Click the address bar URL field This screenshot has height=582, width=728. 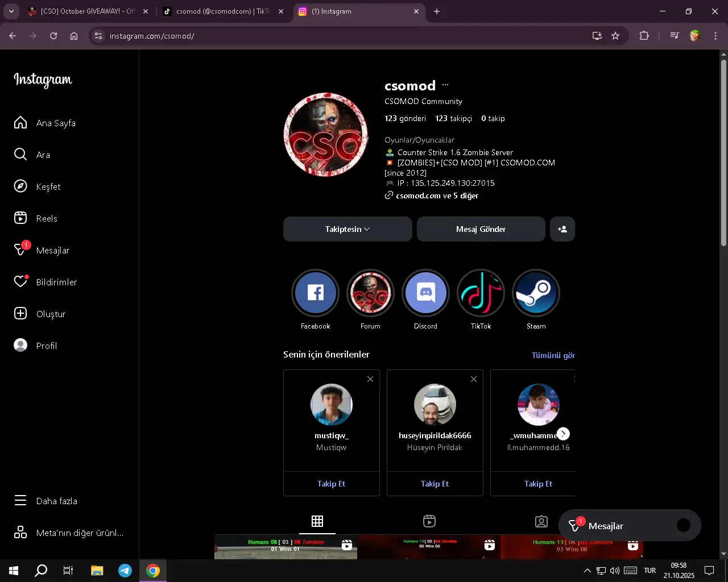[341, 36]
